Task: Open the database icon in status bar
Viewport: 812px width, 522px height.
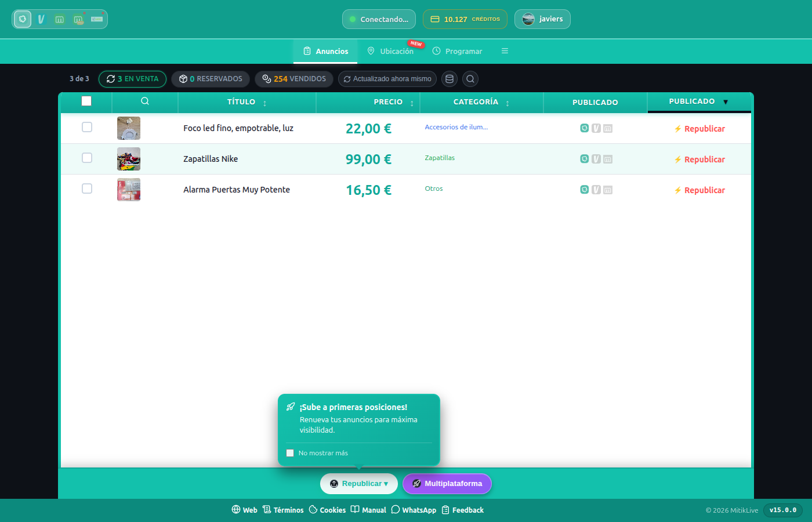Action: pyautogui.click(x=449, y=79)
